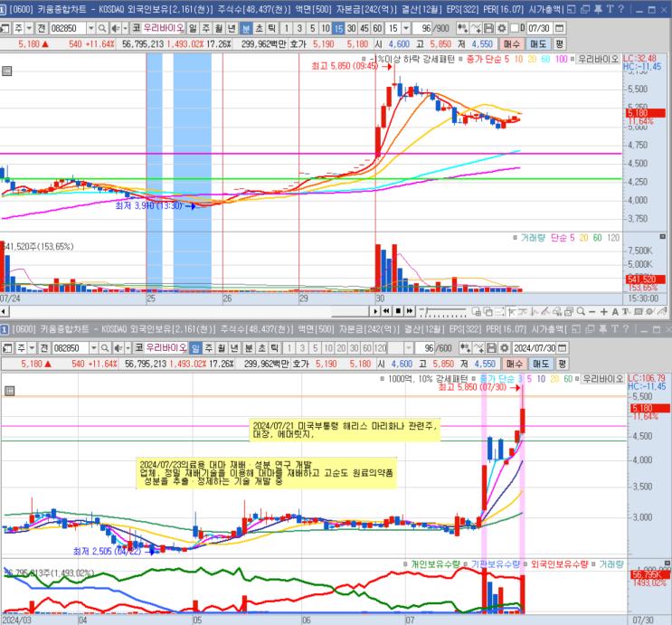
Task: Click the 매수 buy button in the bottom chart
Action: tap(515, 364)
